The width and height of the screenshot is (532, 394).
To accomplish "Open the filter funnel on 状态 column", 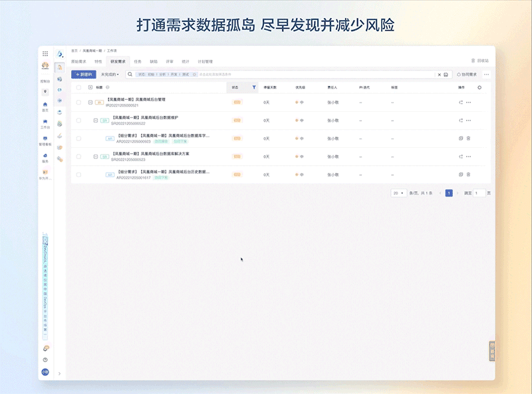I will click(x=253, y=87).
